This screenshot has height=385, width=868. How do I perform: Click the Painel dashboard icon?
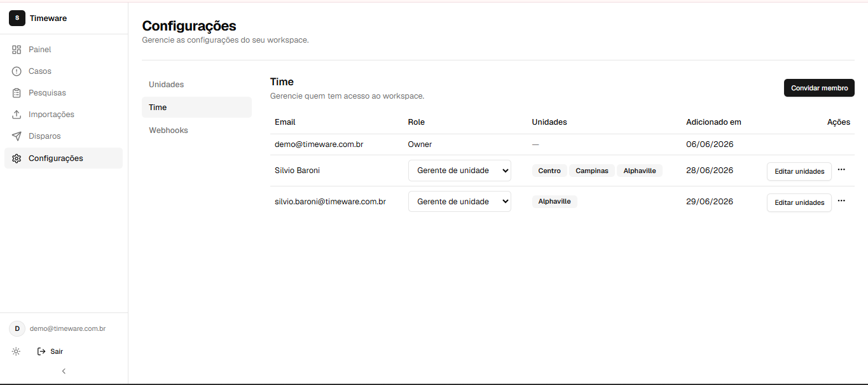coord(17,50)
